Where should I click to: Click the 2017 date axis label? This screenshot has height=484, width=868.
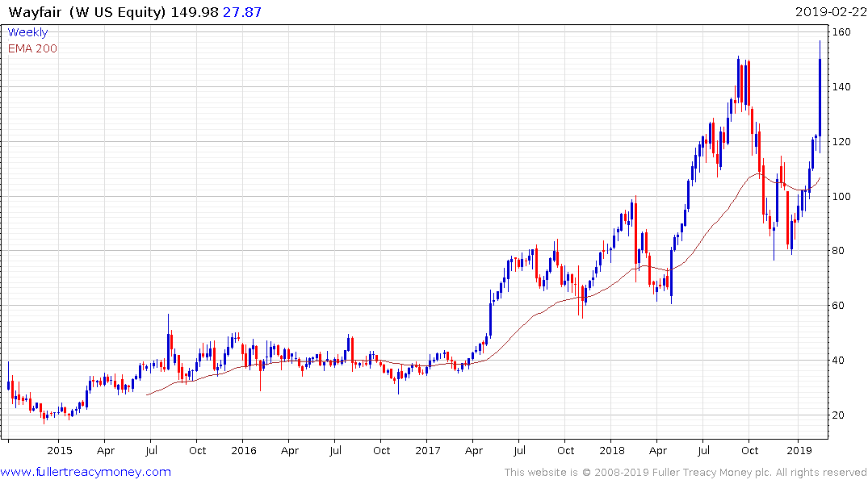(x=428, y=450)
